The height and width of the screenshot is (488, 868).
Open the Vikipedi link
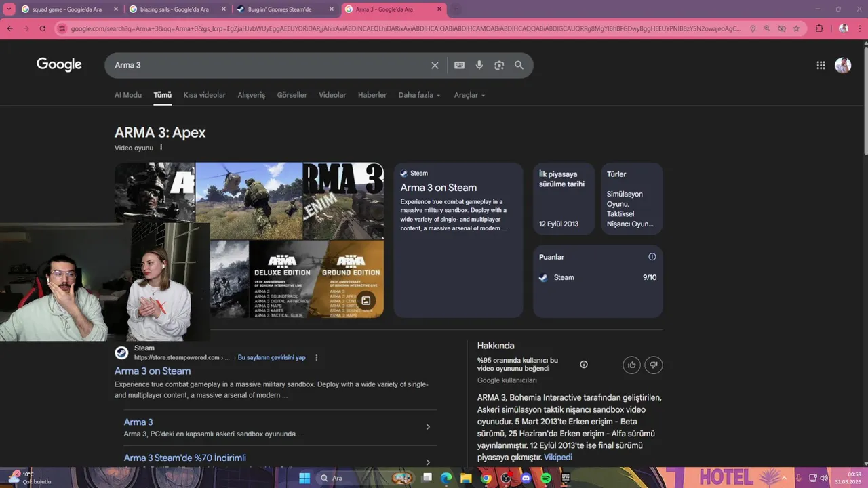pos(558,457)
